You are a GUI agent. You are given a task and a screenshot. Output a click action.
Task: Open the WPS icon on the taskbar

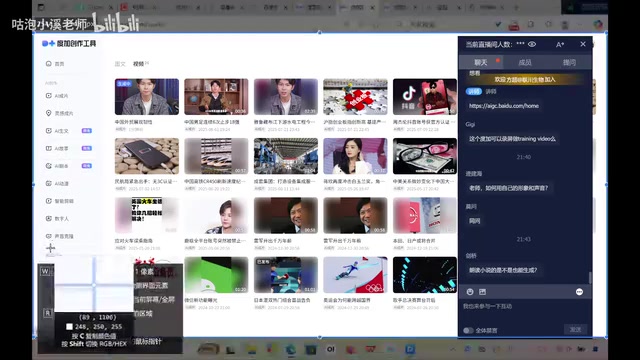[x=371, y=349]
